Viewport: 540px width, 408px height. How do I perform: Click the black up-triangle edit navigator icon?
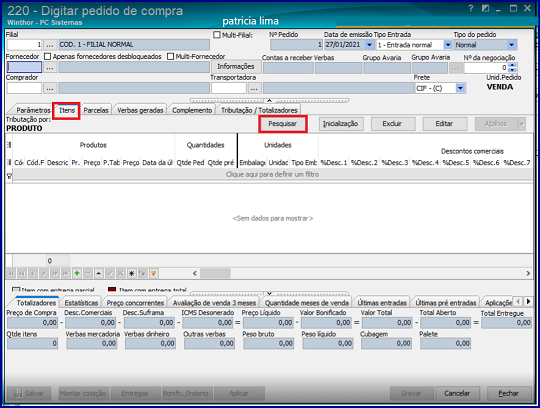(99, 274)
